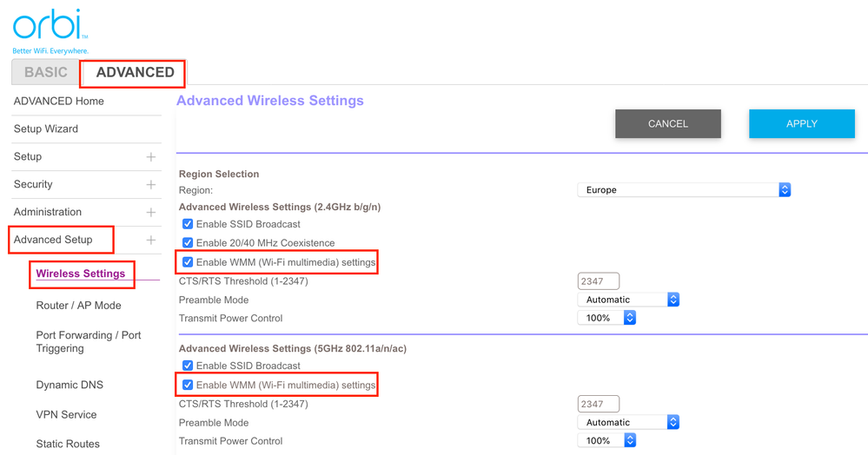Toggle 2.4GHz Enable WMM settings checkbox

pos(188,262)
